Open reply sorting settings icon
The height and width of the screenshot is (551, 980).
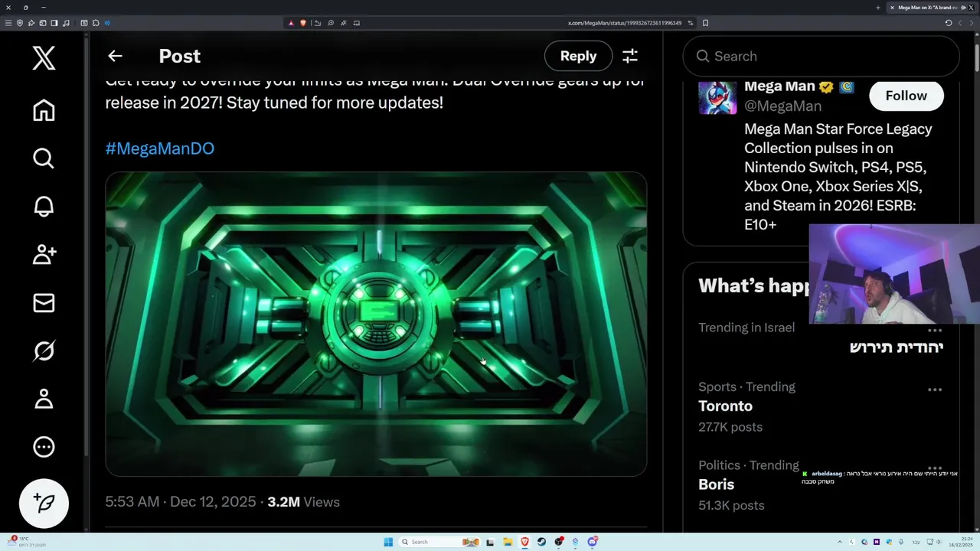coord(630,56)
